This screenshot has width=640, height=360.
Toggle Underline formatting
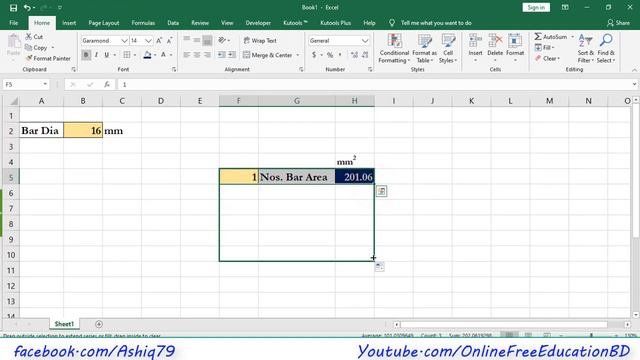click(x=107, y=55)
